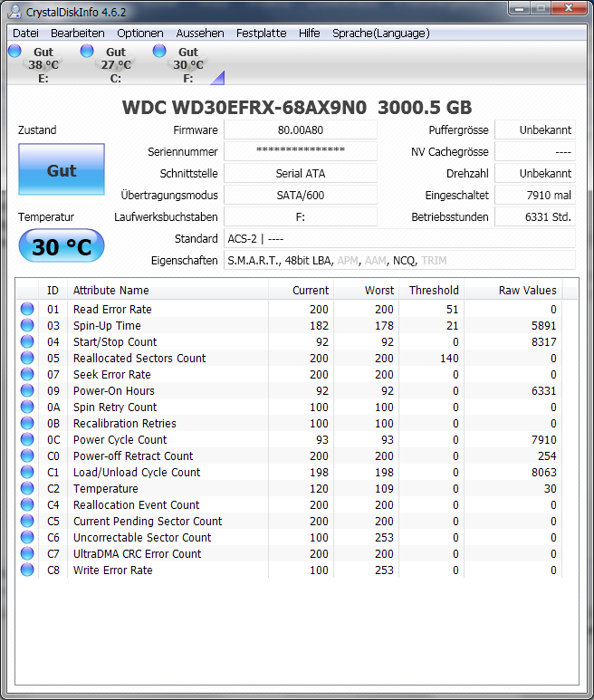Click status orb for Reallocation Event Count
Screen dimensions: 594x700
[27, 504]
